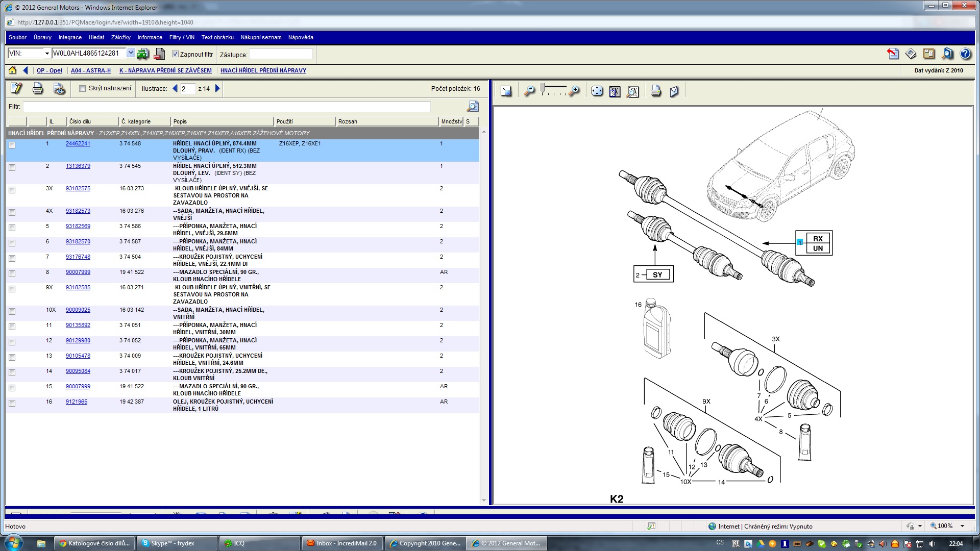Click zoom-in magnifier on illustration toolbar
Screen dimensions: 980x551
[575, 91]
